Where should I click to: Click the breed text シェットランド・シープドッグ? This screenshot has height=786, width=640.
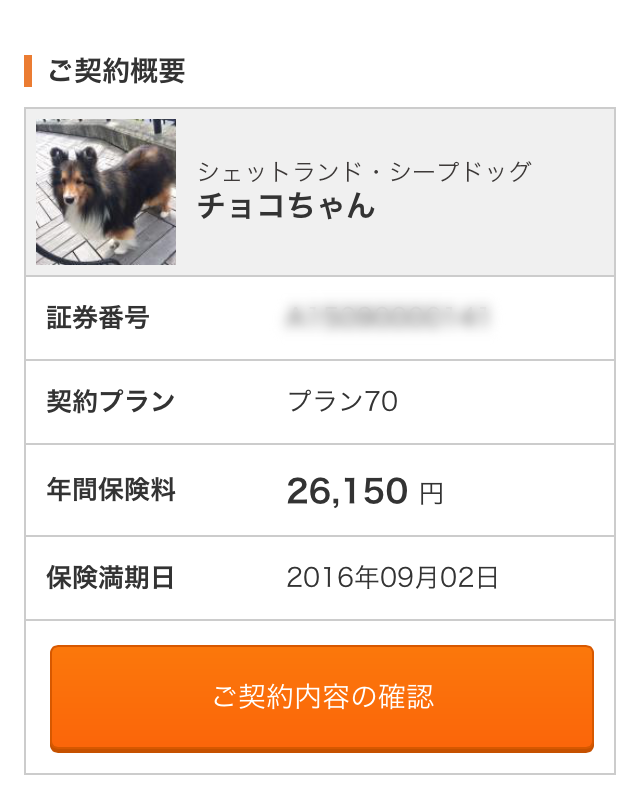click(x=364, y=172)
